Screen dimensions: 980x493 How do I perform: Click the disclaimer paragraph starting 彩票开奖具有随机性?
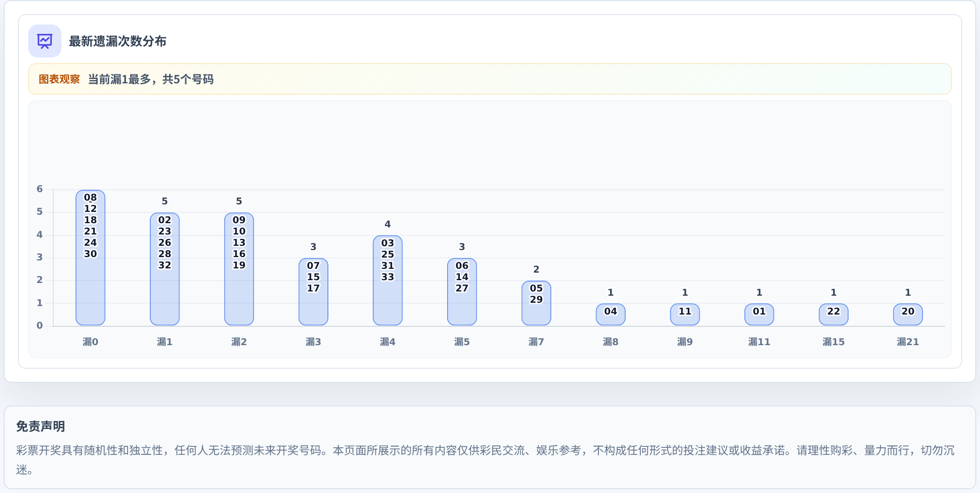click(485, 460)
